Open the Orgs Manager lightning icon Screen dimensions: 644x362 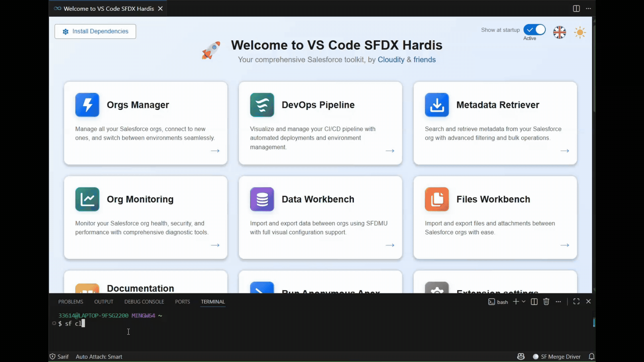point(87,105)
